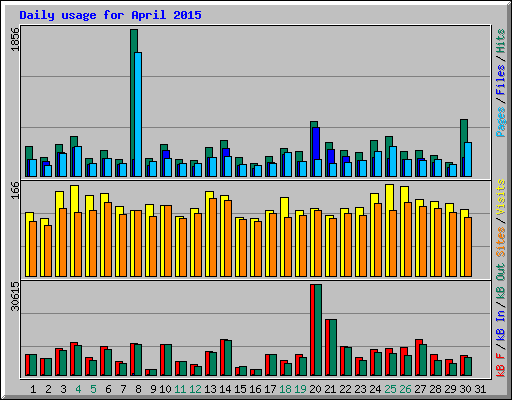Click the Hits legend label
This screenshot has height=400, width=512.
(501, 41)
